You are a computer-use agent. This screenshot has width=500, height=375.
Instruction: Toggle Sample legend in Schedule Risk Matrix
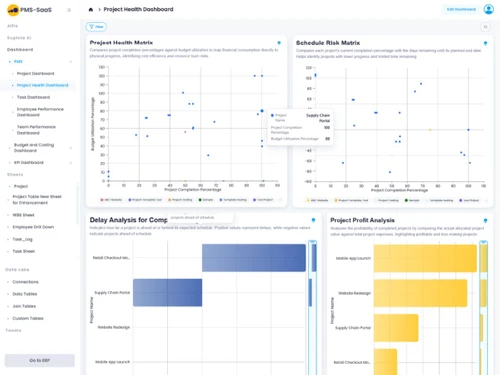(x=412, y=200)
